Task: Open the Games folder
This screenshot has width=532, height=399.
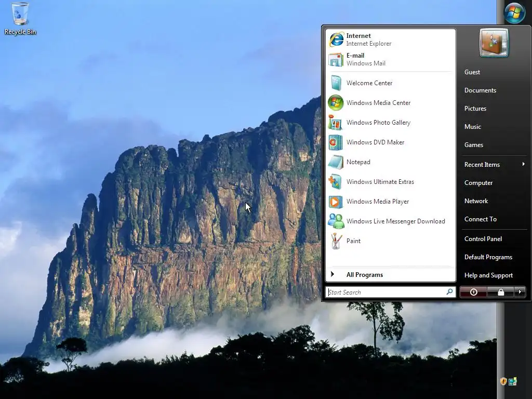Action: point(474,145)
